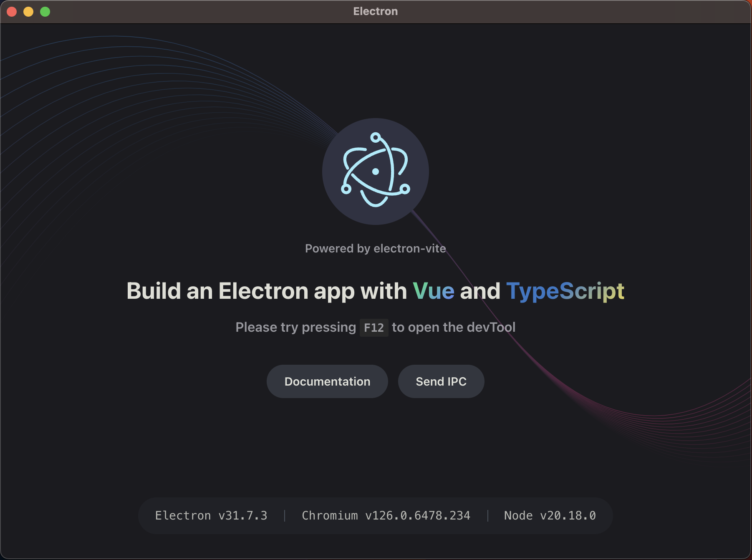Click the Electron version badge in footer
Viewport: 752px width, 560px height.
click(212, 515)
